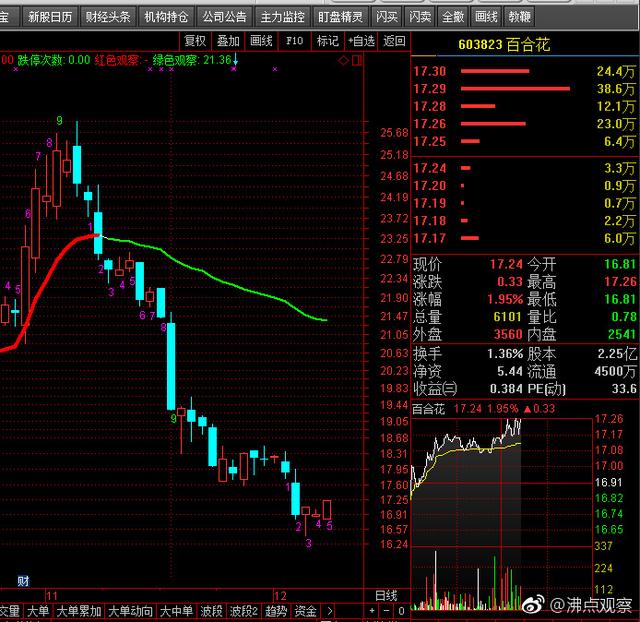Add stock using +自选 button
This screenshot has width=640, height=622.
point(360,41)
